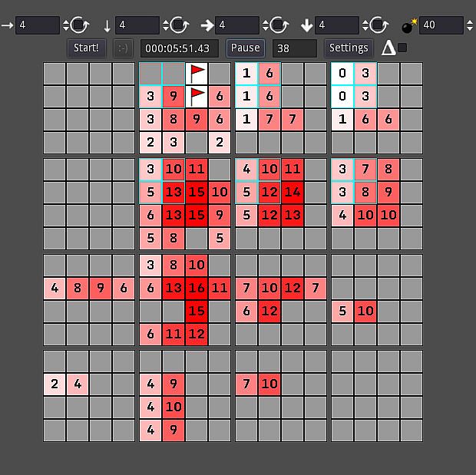
Task: Click the 4 in the 4 10 10 row
Action: [342, 216]
